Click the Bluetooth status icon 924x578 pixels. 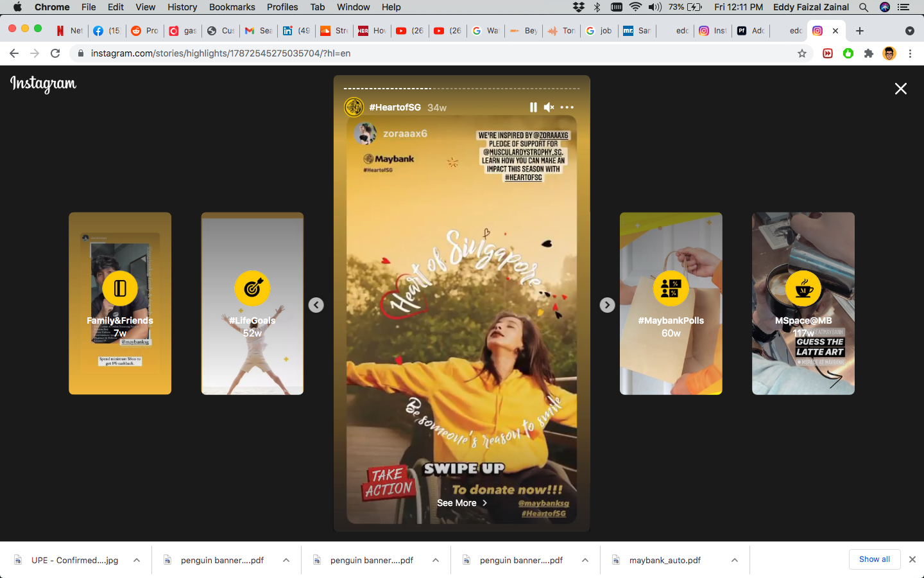(597, 7)
